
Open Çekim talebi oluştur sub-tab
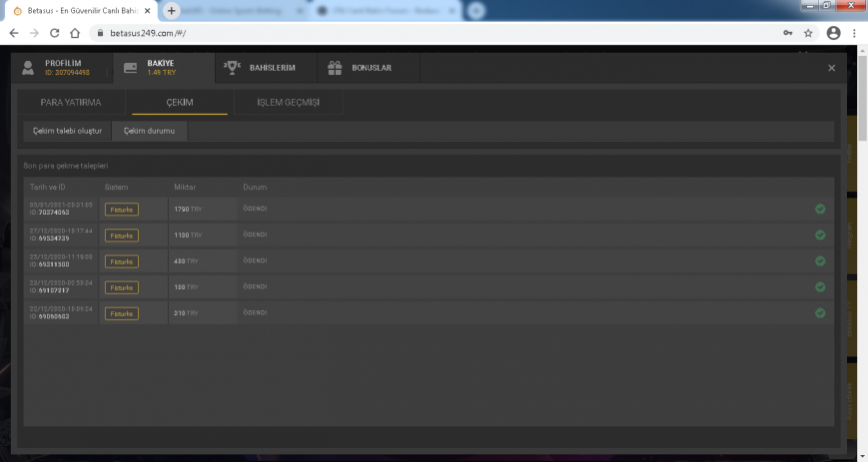point(68,131)
